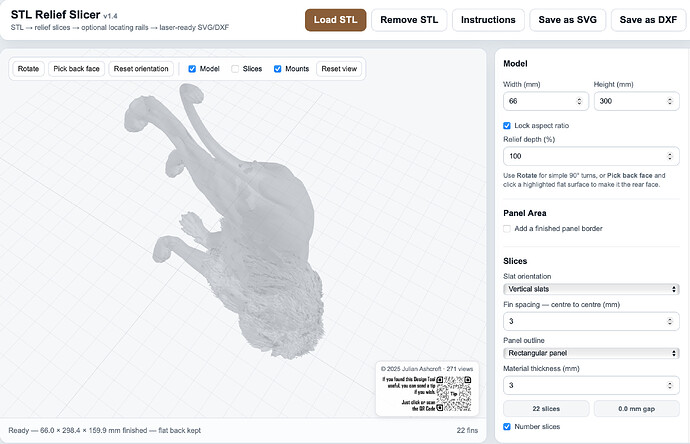
Task: Export the design as DXF
Action: (x=648, y=20)
